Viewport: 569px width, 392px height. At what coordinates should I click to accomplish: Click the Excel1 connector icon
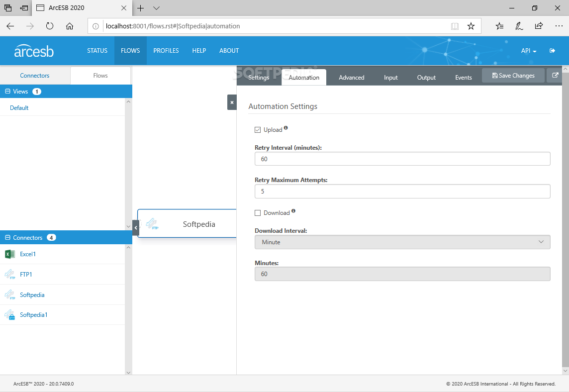coord(10,254)
